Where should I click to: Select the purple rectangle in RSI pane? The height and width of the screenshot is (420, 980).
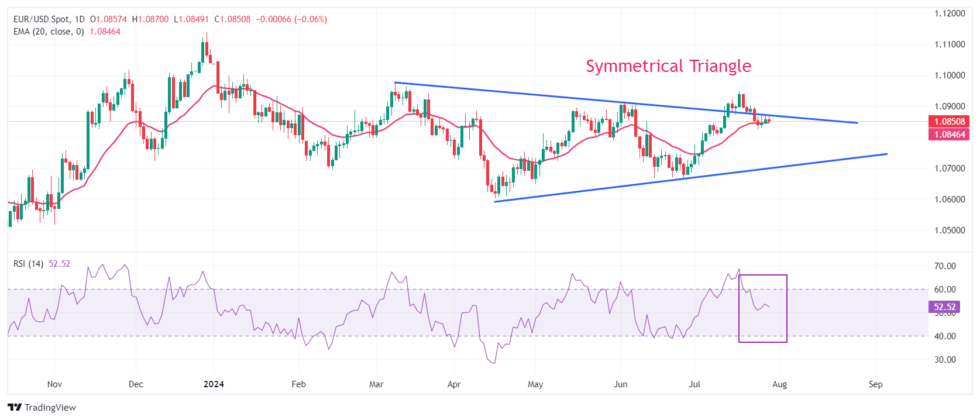coord(786,308)
